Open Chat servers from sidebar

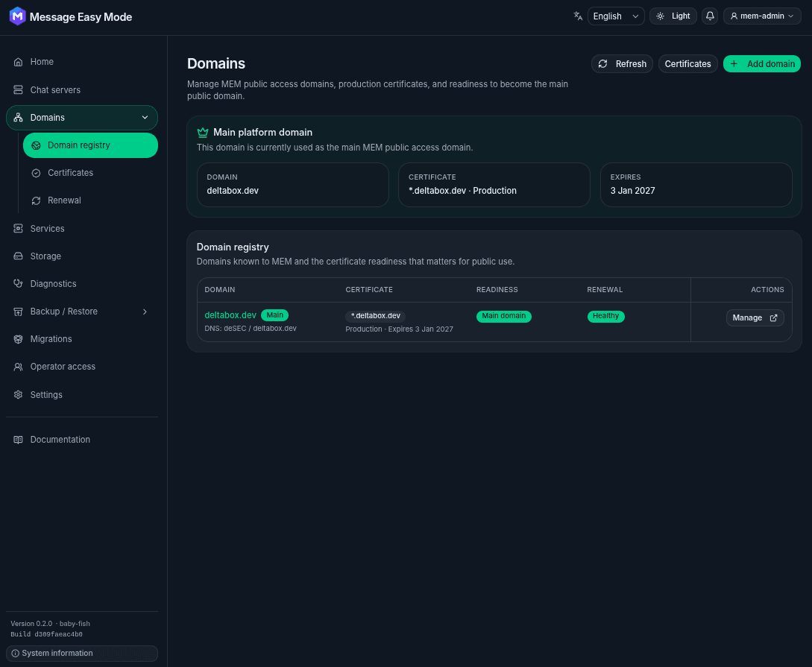82,90
